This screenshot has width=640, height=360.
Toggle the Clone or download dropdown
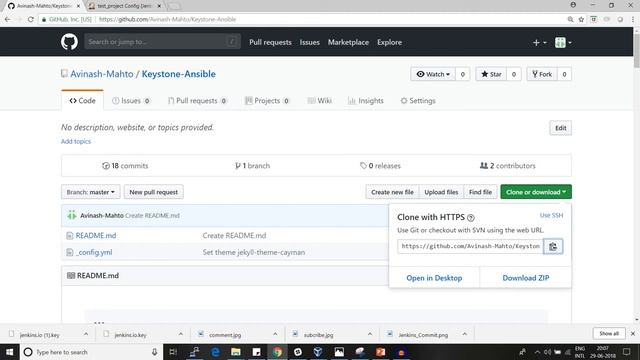click(x=536, y=192)
